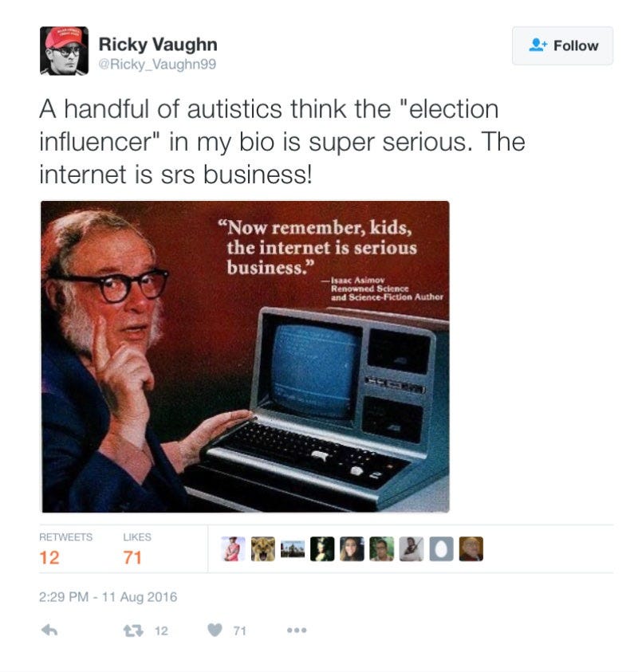Open the man with glasses liker avatar

click(x=381, y=549)
